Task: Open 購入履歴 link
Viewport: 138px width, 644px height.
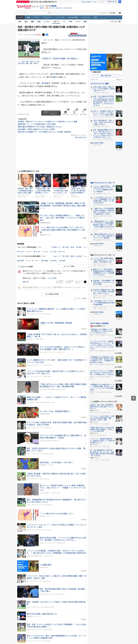Action: 112,13
